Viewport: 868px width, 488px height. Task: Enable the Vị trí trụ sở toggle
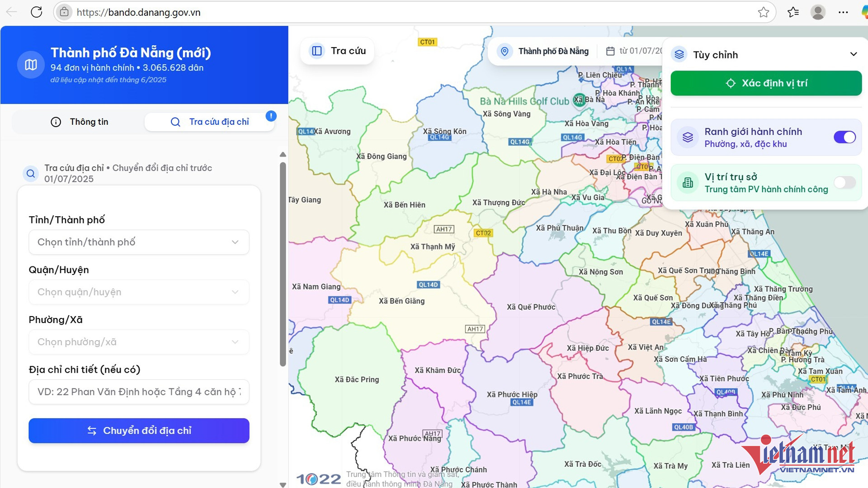(x=844, y=182)
